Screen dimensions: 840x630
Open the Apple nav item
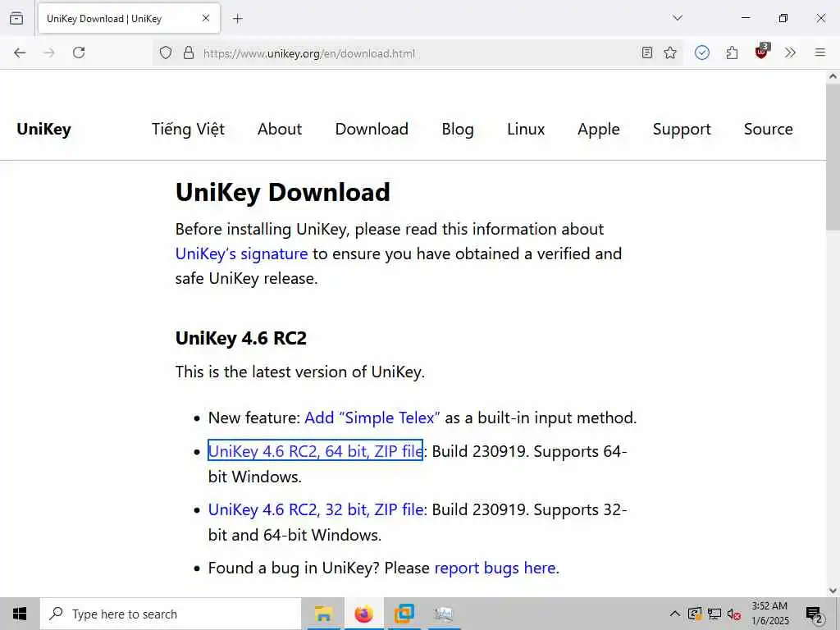pos(599,129)
